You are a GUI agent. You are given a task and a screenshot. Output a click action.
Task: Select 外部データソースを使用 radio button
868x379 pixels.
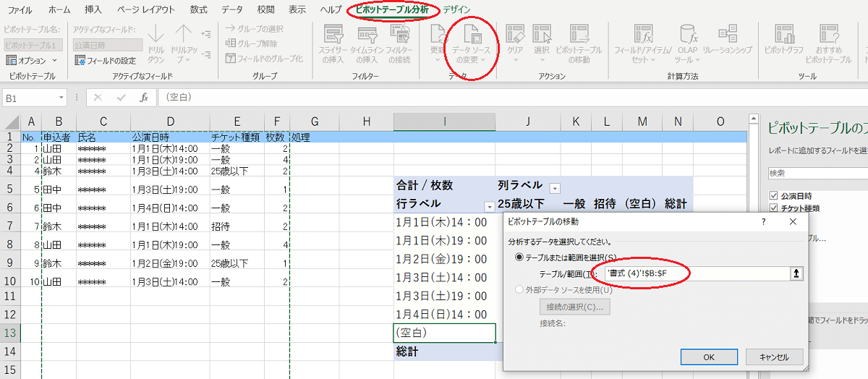(x=518, y=290)
